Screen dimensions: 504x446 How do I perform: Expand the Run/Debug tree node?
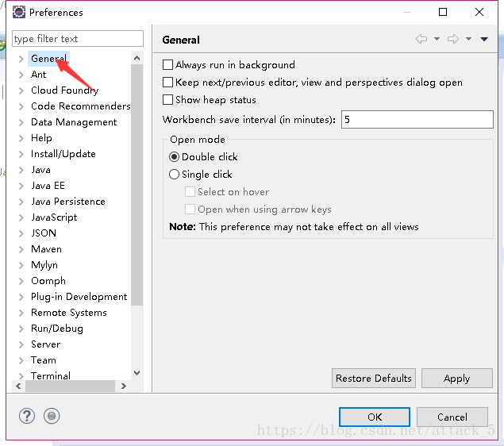pyautogui.click(x=21, y=329)
